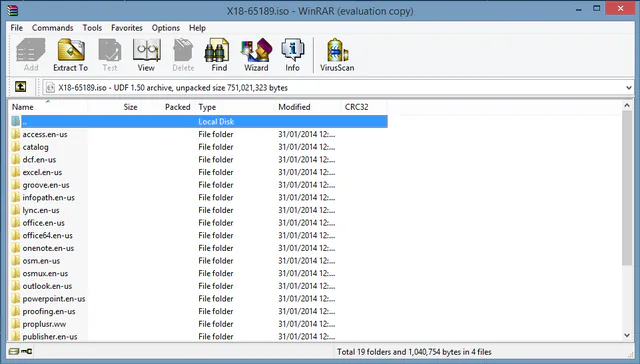Open the Commands menu
Screen dimensions: 640x364
[53, 28]
